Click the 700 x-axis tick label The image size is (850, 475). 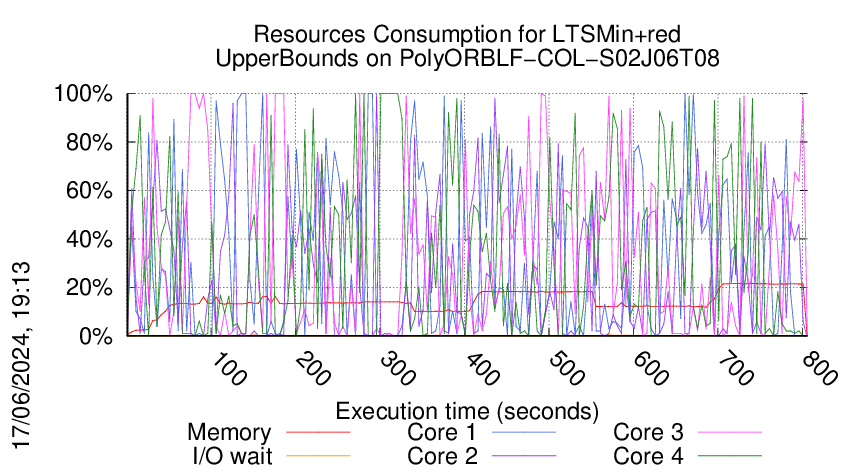click(735, 370)
